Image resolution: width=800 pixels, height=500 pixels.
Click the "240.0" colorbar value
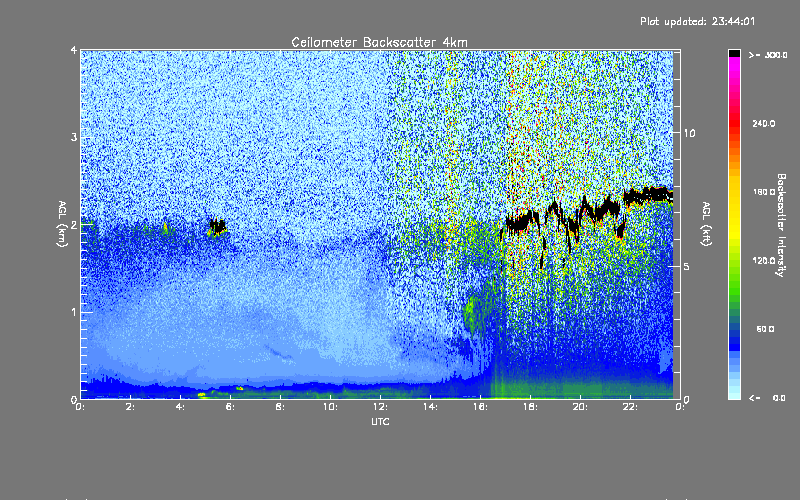(764, 123)
